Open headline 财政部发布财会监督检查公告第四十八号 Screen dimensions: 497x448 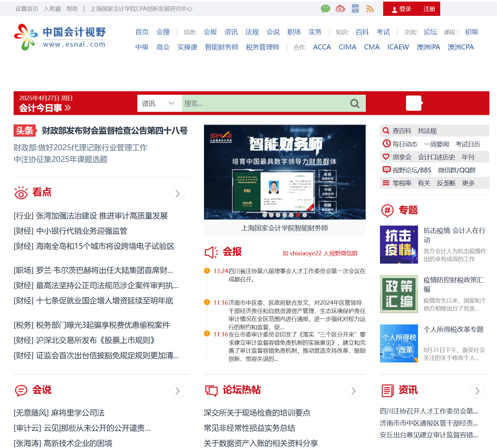tap(114, 131)
